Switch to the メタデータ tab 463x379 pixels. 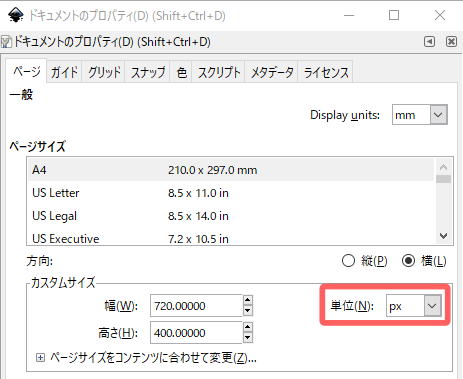pos(272,72)
